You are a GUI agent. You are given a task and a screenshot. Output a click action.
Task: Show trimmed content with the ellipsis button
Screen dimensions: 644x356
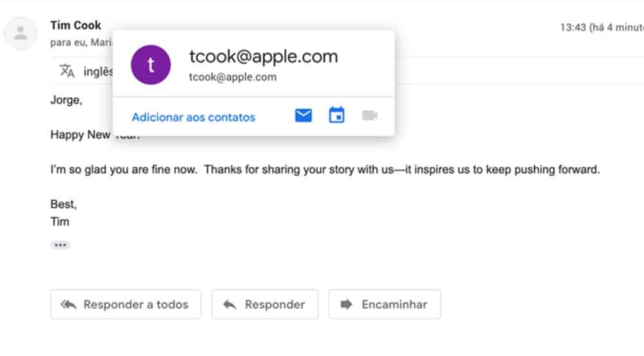coord(60,245)
